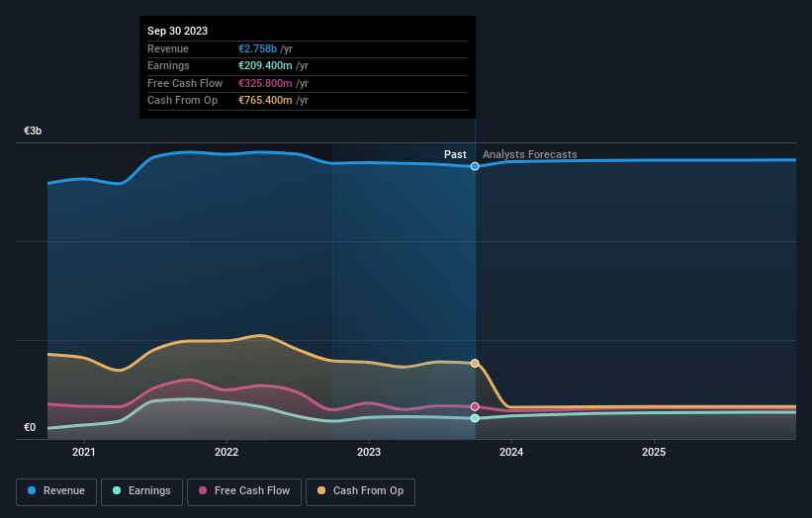Click the pink Free Cash Flow data point

475,406
